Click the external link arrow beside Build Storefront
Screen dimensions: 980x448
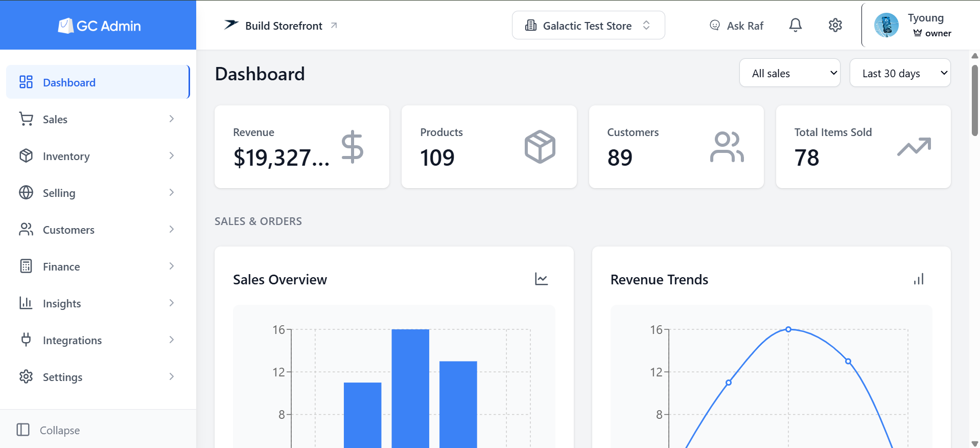pos(334,25)
